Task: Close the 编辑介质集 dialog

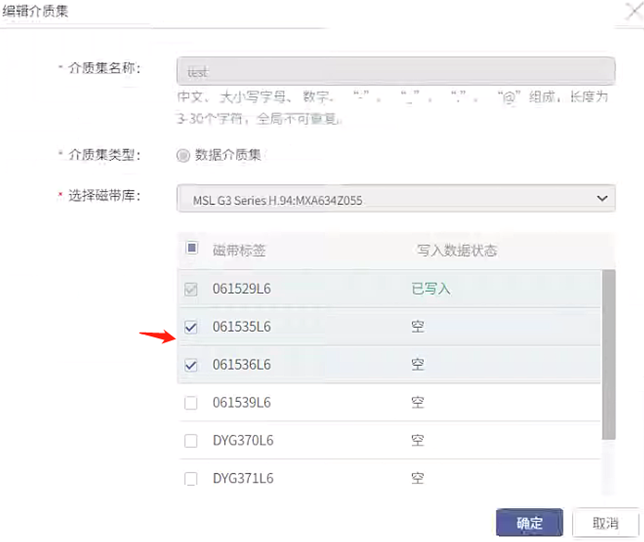Action: [634, 11]
